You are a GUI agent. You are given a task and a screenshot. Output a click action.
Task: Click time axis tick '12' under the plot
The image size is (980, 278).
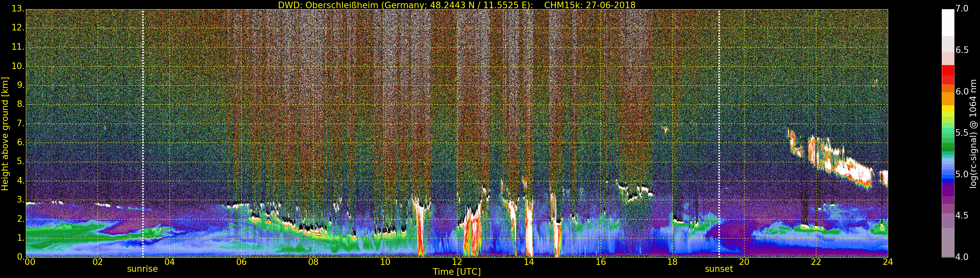pos(457,262)
